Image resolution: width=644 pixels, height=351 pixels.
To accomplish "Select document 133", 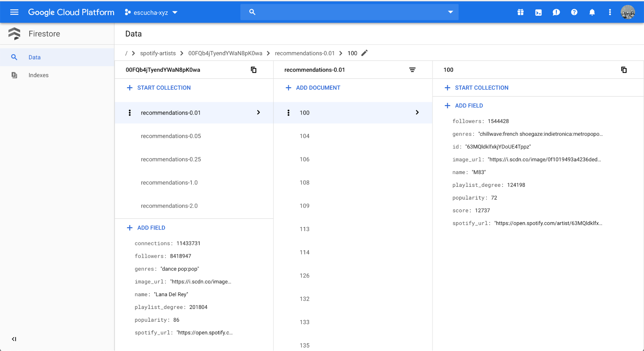I will click(353, 322).
